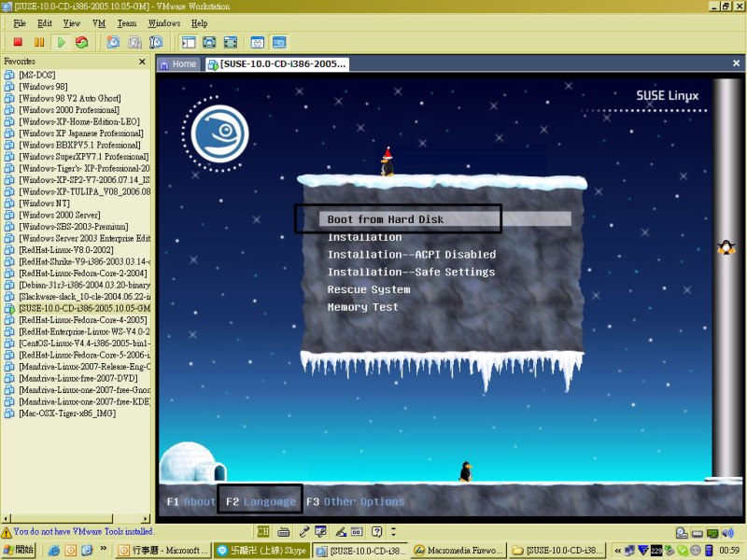Open the File menu
Viewport: 747px width, 560px height.
20,23
